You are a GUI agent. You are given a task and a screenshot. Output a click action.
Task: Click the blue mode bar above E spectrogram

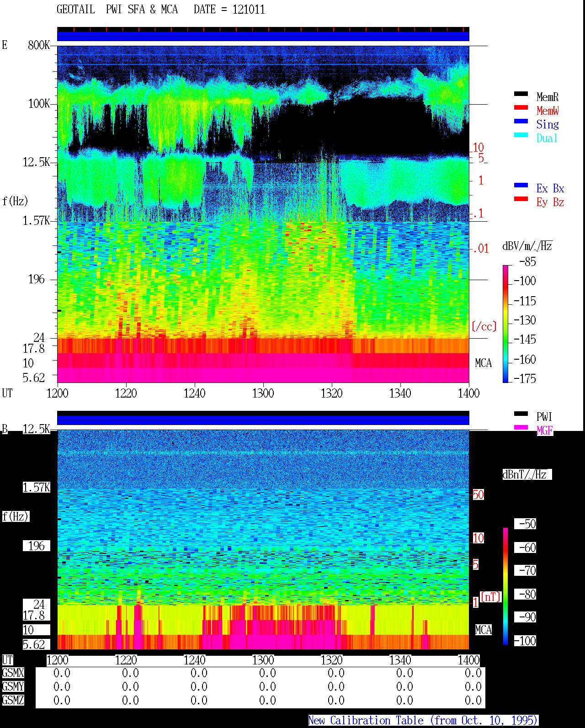click(263, 36)
